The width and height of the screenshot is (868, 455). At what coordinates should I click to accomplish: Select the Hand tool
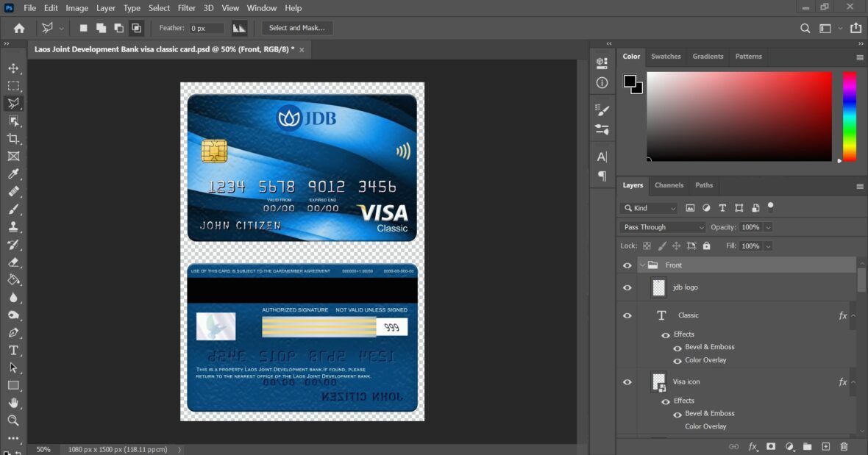tap(13, 403)
